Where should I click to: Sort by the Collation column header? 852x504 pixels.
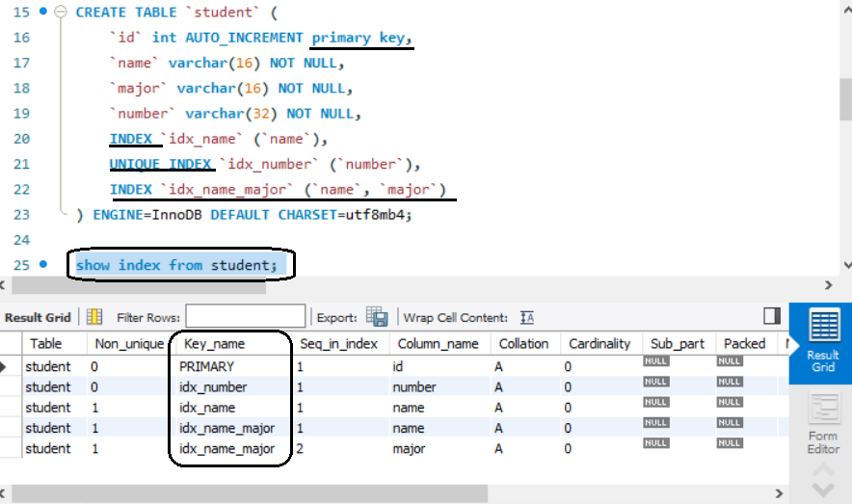[523, 344]
